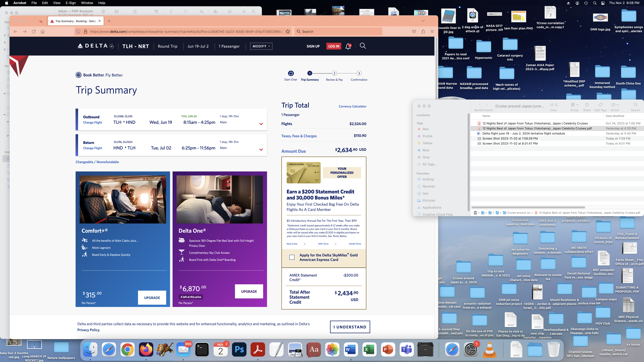Open Excel from the Dock
The image size is (644, 362).
(x=369, y=349)
